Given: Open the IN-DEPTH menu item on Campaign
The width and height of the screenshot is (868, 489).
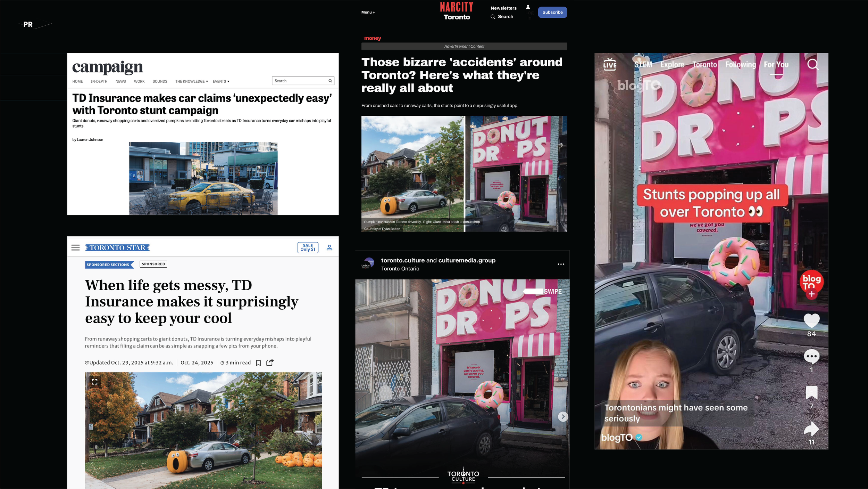Looking at the screenshot, I should 99,81.
